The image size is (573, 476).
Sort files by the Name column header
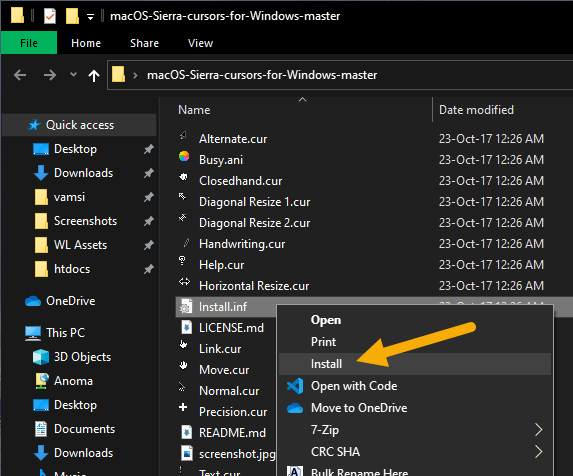[194, 110]
